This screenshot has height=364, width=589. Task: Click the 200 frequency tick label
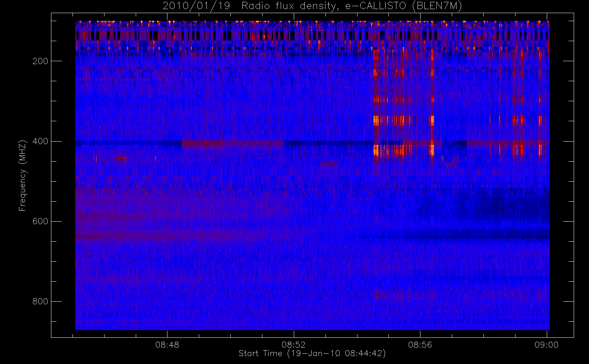point(40,61)
